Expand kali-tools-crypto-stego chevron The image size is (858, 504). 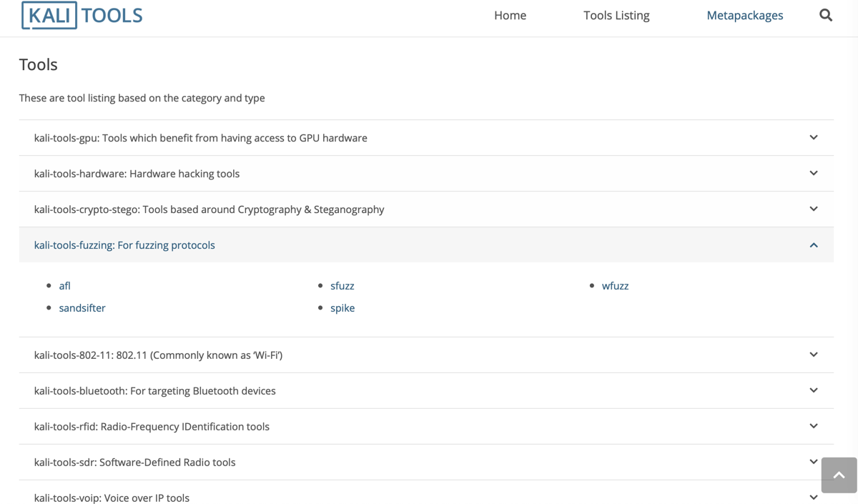pyautogui.click(x=814, y=209)
